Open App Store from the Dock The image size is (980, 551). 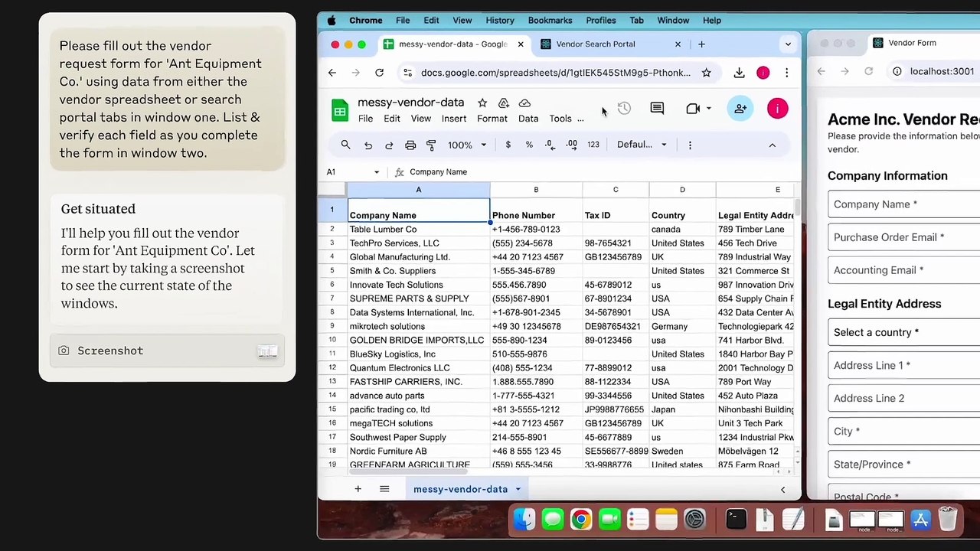click(920, 520)
